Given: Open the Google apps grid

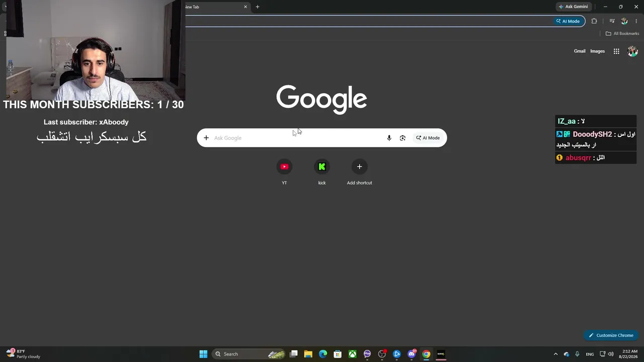Looking at the screenshot, I should (x=616, y=51).
